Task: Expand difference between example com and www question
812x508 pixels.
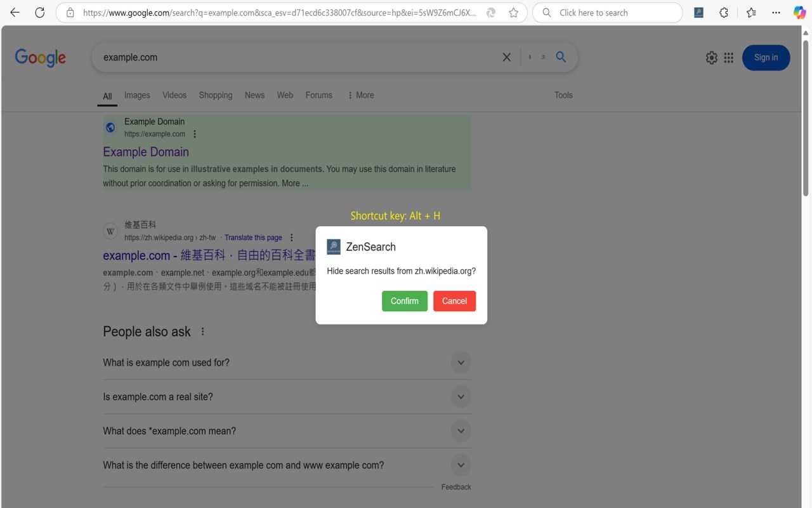Action: click(x=287, y=465)
